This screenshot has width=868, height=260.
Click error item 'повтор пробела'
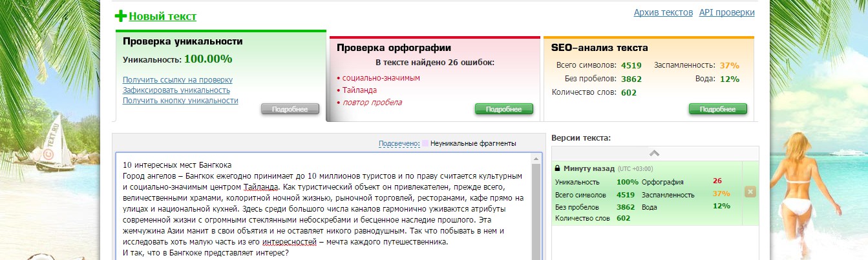pos(372,103)
